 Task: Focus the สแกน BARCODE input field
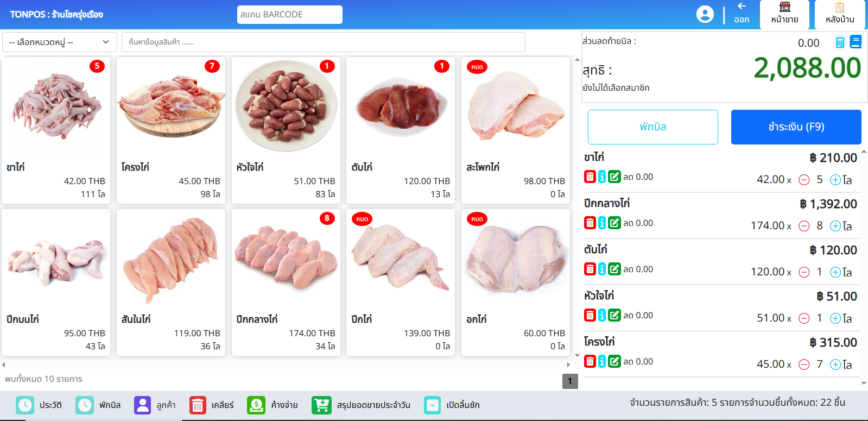click(x=290, y=15)
